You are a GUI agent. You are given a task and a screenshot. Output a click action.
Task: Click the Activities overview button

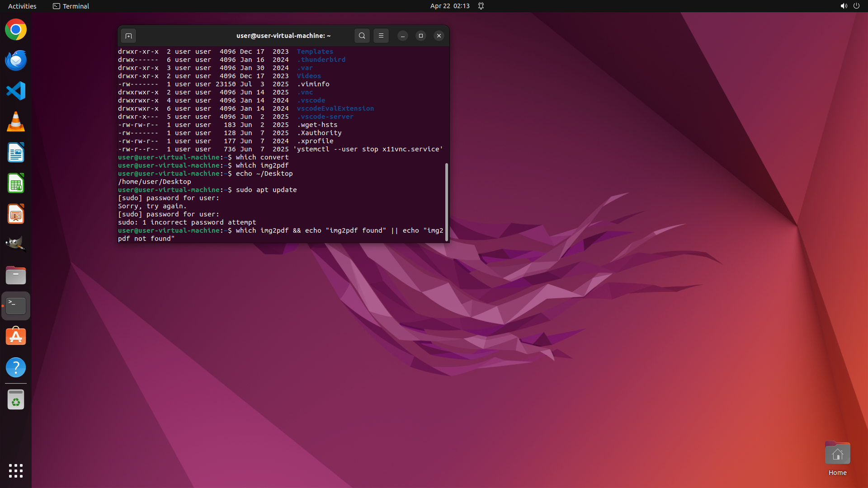[x=22, y=6]
